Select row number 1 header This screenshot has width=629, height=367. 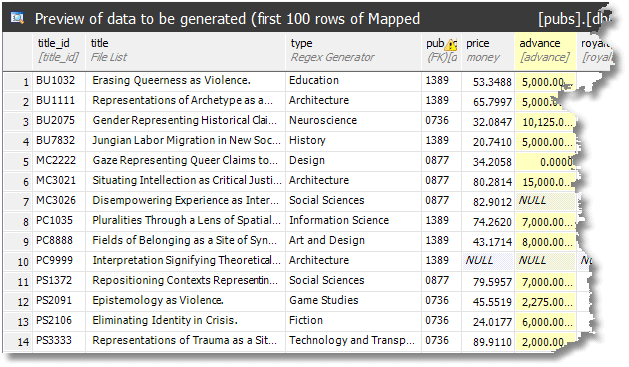[x=18, y=82]
